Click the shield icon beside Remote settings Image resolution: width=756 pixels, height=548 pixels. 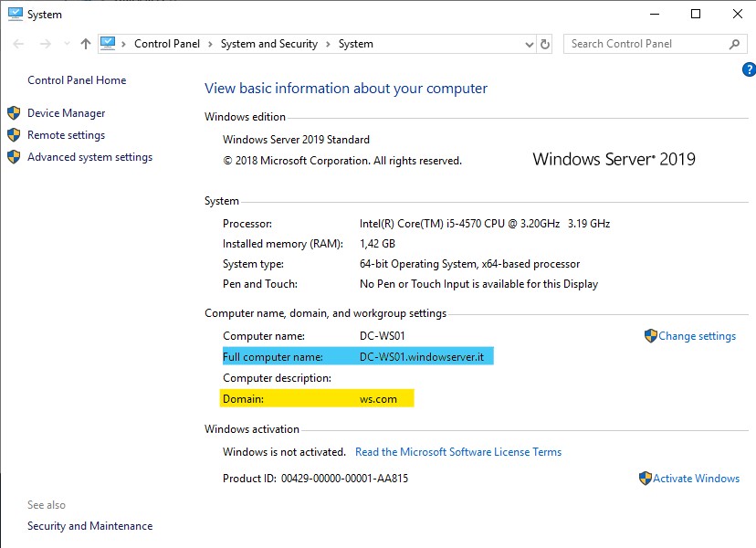tap(14, 134)
